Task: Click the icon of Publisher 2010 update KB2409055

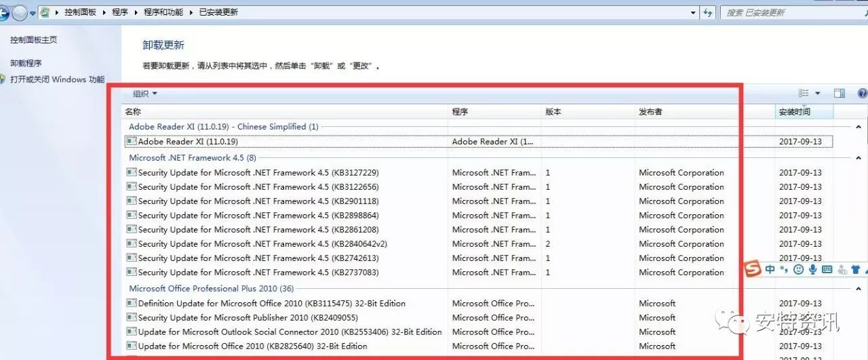Action: (132, 317)
